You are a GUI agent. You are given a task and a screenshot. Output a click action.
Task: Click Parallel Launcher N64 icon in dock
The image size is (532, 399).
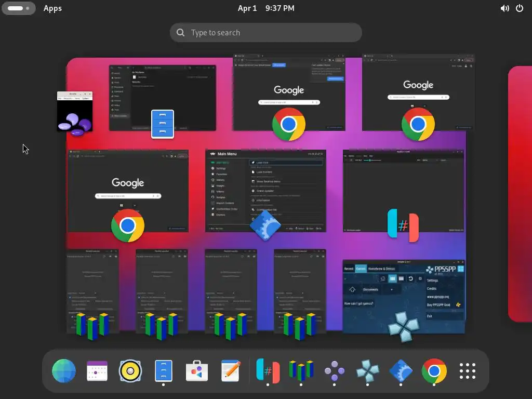[x=301, y=370]
